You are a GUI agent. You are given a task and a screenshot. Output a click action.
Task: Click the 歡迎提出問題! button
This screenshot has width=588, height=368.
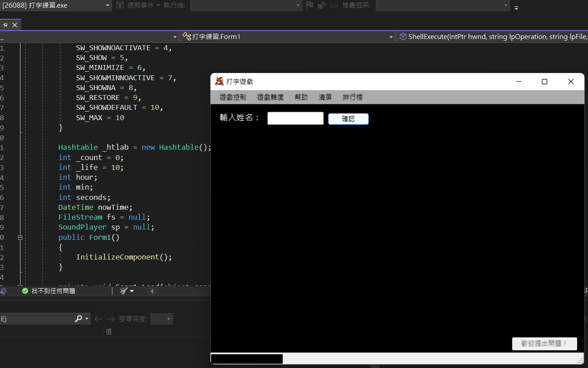(545, 344)
